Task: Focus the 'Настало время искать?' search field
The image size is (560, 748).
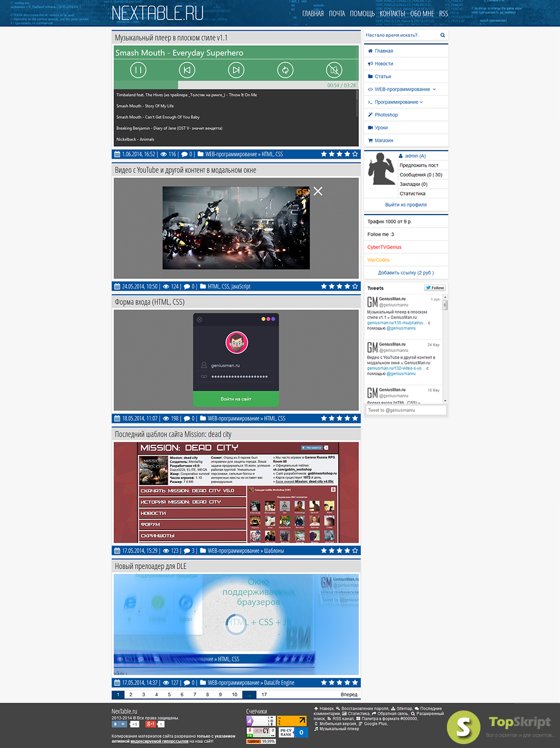Action: click(401, 35)
